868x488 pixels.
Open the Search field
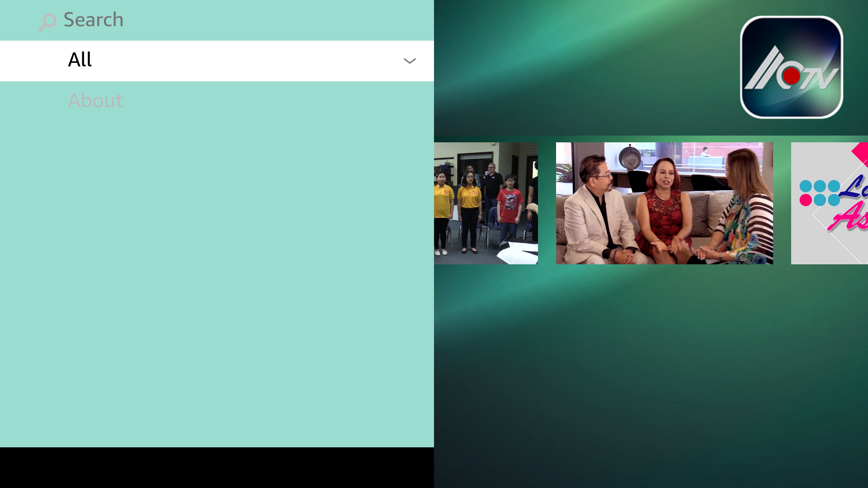tap(217, 20)
